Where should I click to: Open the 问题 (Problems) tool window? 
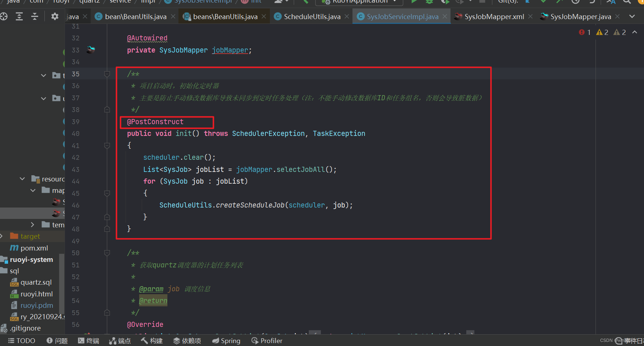[57, 341]
